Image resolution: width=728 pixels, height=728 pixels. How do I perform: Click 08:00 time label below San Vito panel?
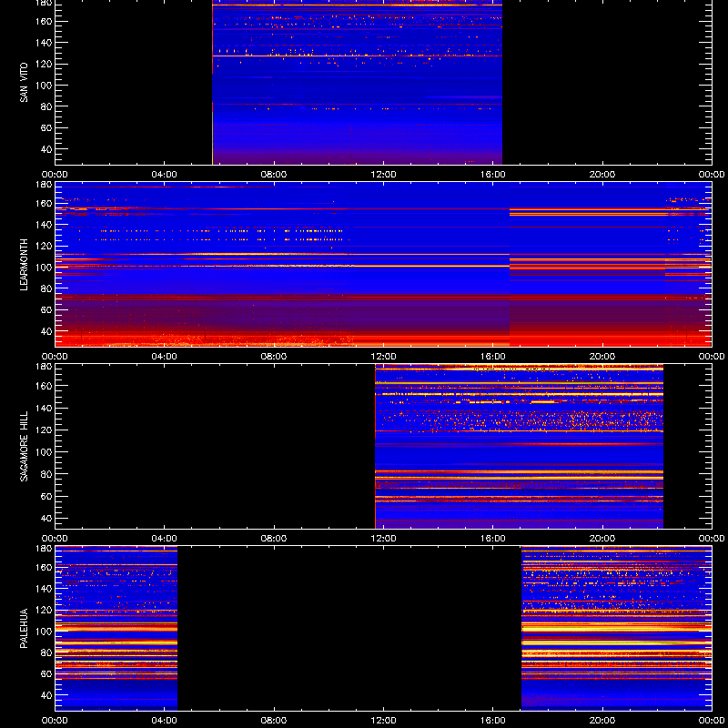coord(274,175)
